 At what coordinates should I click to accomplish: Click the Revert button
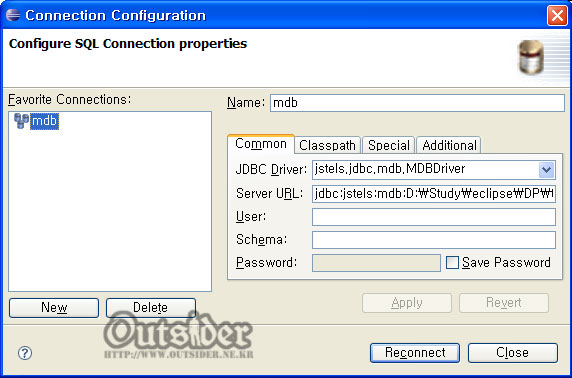click(504, 303)
